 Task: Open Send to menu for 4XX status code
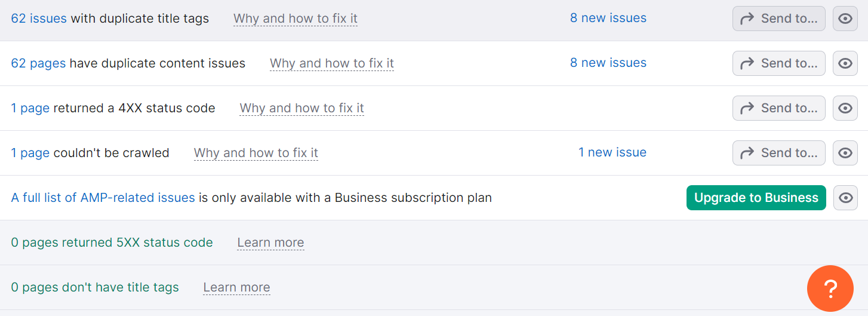(x=778, y=108)
